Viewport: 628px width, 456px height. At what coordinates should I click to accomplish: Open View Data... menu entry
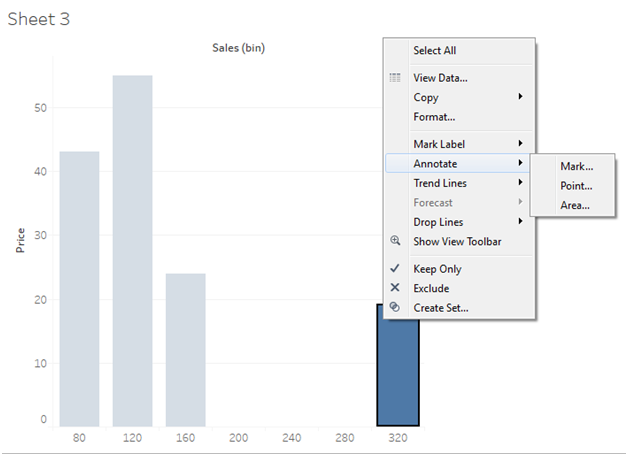pyautogui.click(x=459, y=78)
